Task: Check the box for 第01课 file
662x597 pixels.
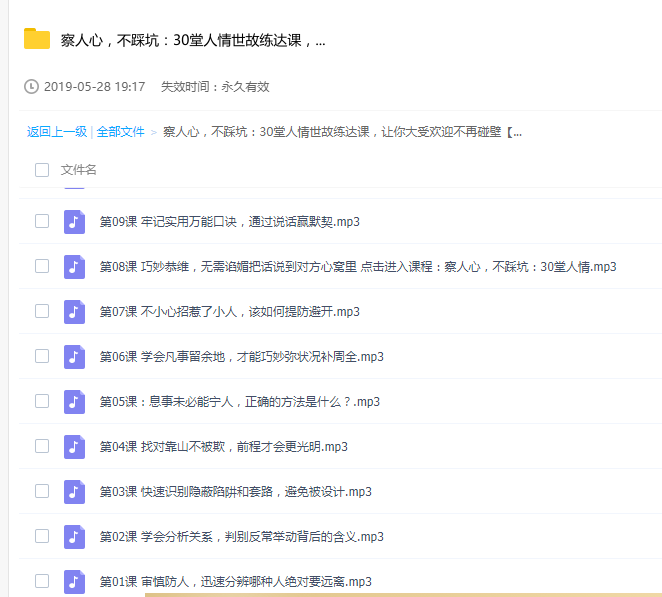Action: point(42,581)
